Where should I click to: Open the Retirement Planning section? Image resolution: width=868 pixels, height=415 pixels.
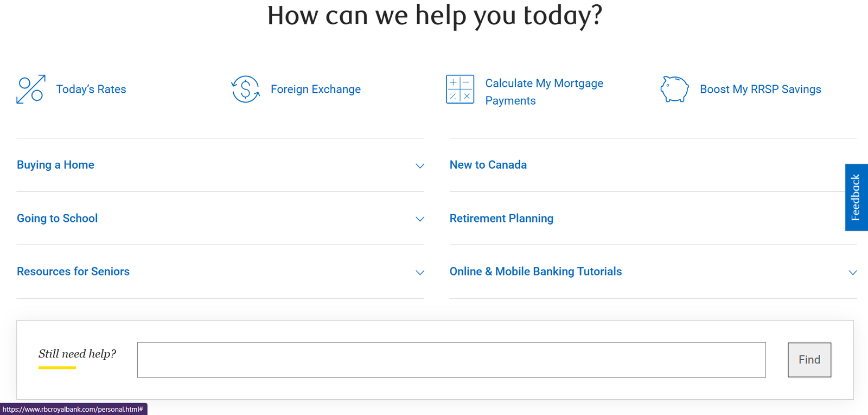(502, 218)
